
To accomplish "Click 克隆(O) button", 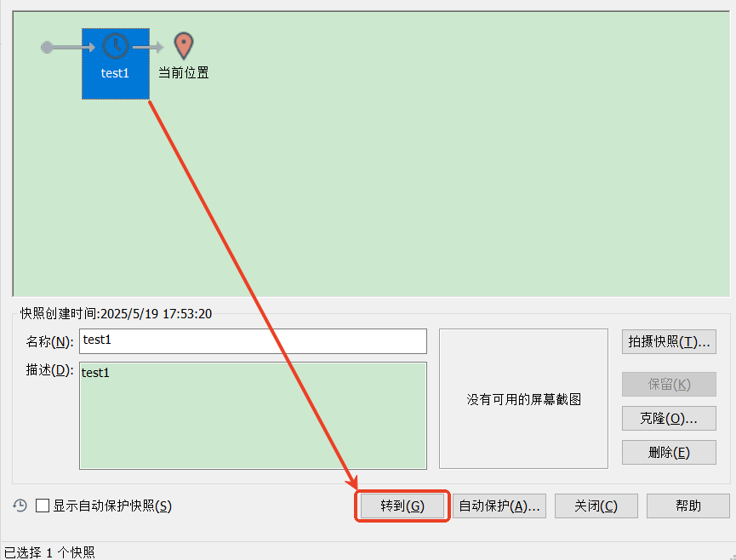I will tap(669, 418).
